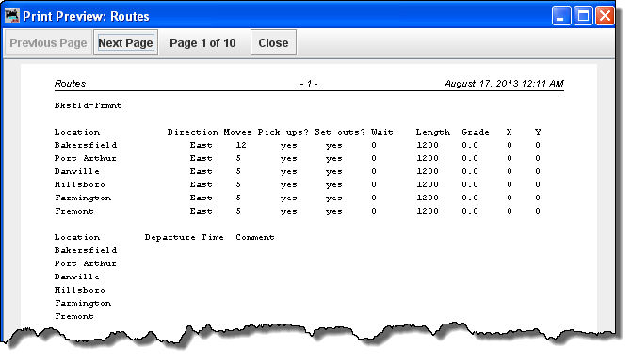This screenshot has height=364, width=631.
Task: Click the Moves value 12 for Bakersfield
Action: point(241,145)
